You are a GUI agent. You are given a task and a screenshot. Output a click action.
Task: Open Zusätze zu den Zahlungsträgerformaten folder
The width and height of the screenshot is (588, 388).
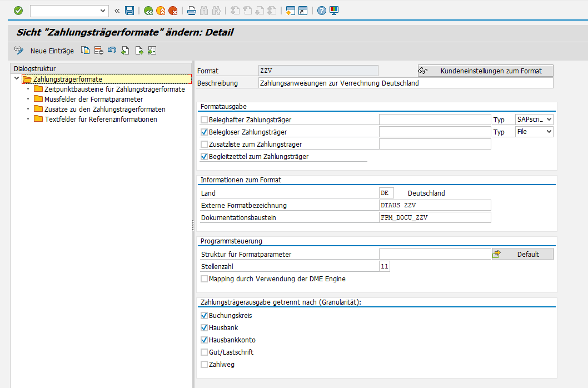click(104, 110)
